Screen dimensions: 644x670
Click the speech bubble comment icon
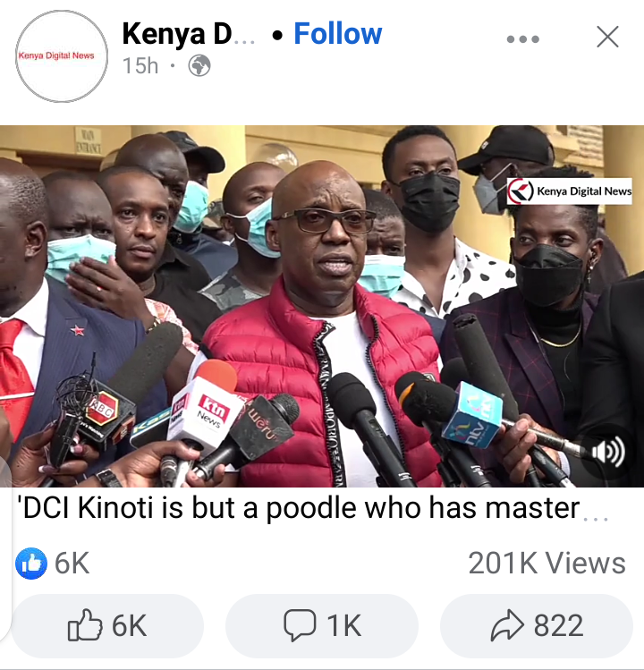[300, 625]
